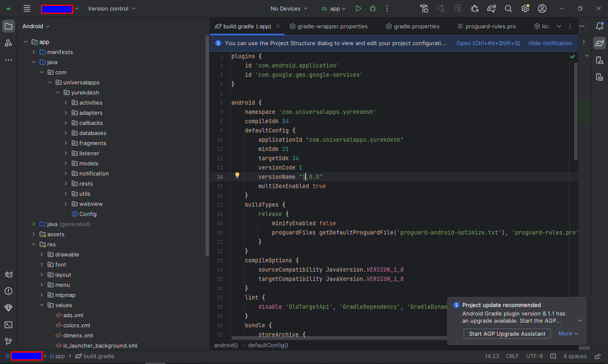
Task: Close the build.gradle (:app) tab
Action: coord(278,26)
